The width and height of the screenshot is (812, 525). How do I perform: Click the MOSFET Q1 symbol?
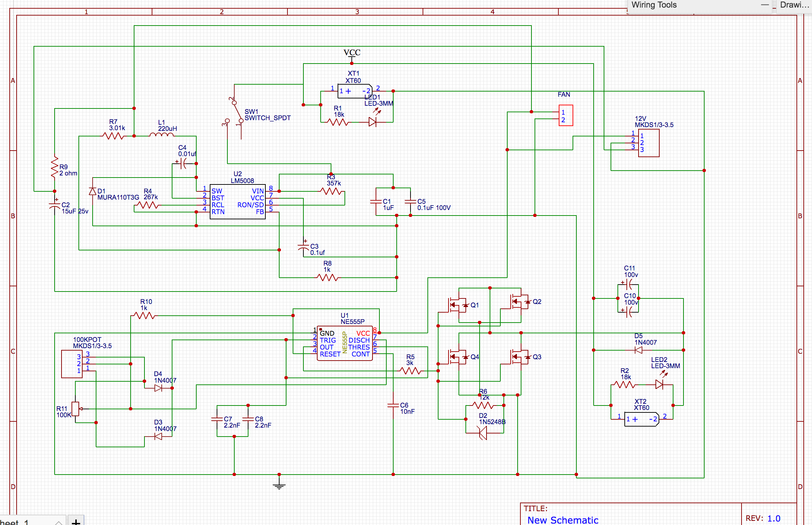tap(456, 304)
